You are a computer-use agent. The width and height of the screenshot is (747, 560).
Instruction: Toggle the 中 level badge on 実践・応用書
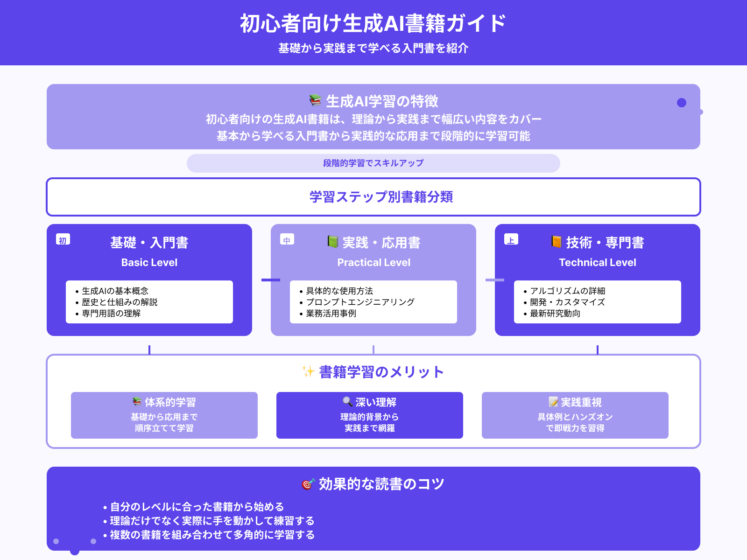point(287,239)
